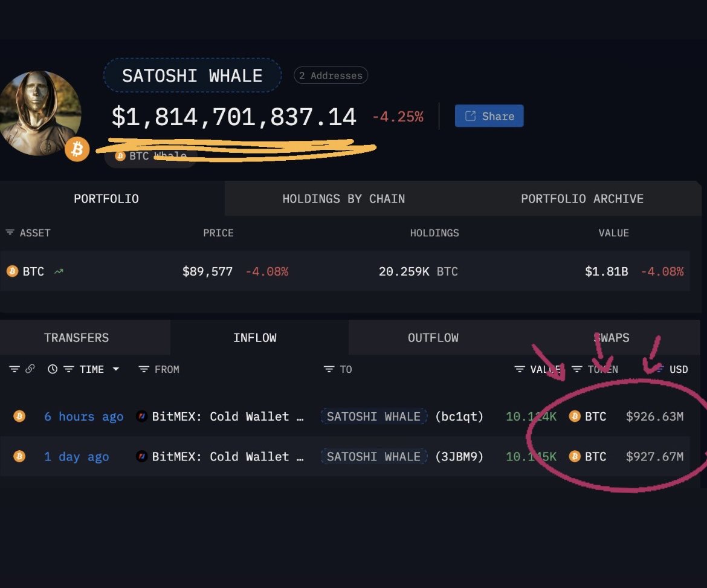This screenshot has height=588, width=707.
Task: Open the 6 hours ago transaction link
Action: coord(83,416)
